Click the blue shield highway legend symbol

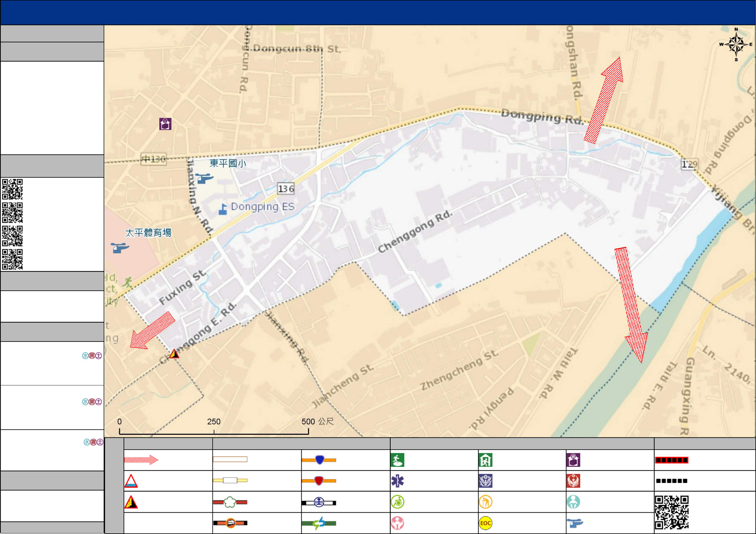click(319, 460)
